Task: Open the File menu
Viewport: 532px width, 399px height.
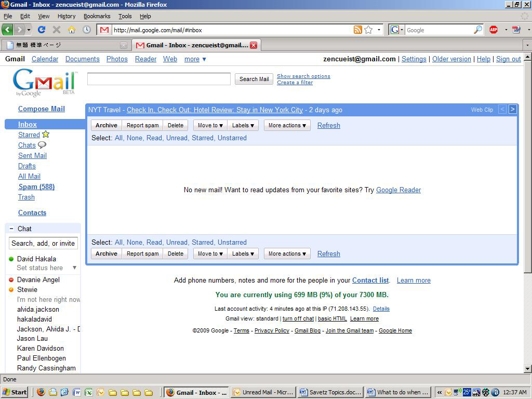Action: [x=8, y=16]
